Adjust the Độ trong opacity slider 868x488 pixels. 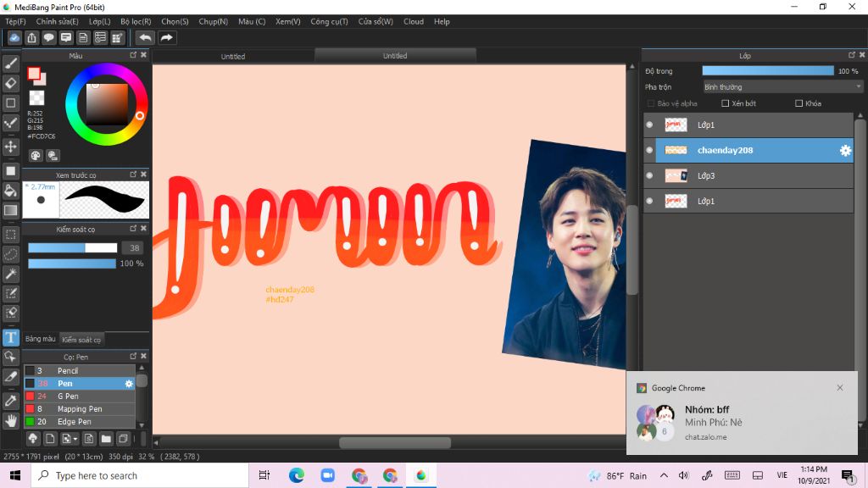pos(768,71)
